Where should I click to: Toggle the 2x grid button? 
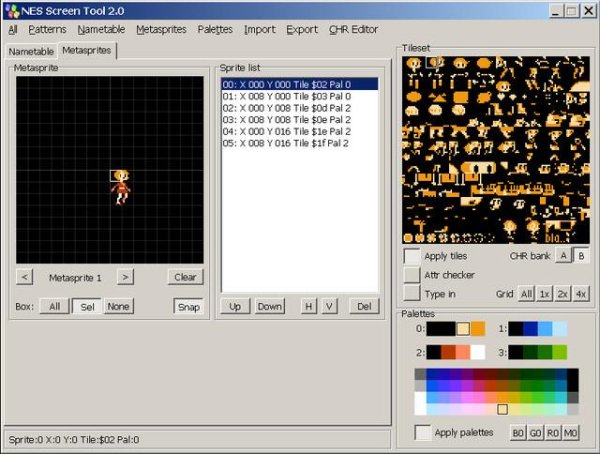point(562,294)
